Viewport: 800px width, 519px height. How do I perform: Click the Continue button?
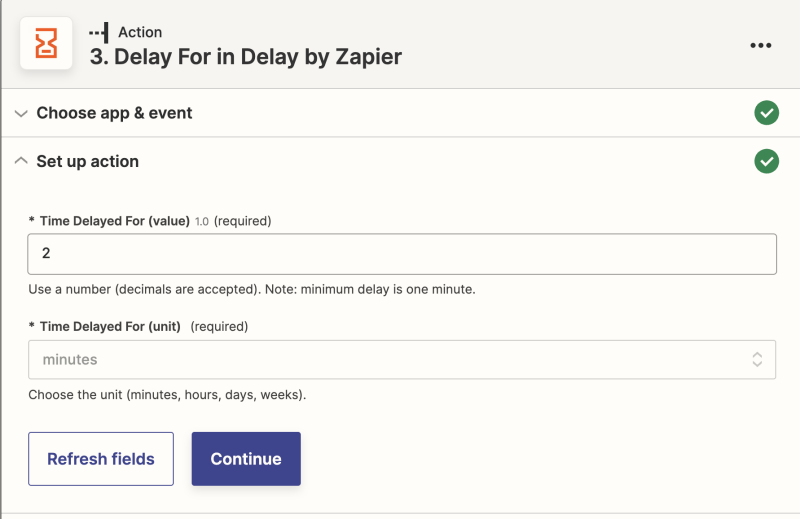[246, 459]
